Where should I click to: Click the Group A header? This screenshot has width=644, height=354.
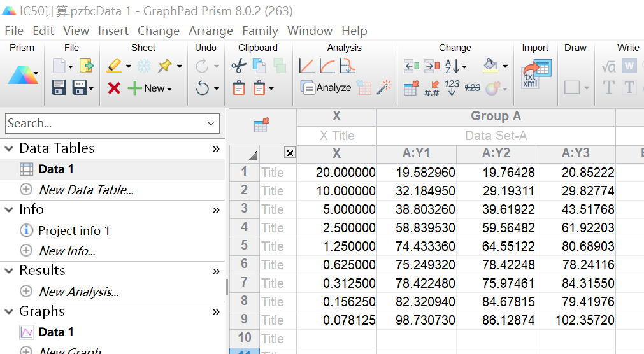click(x=496, y=117)
